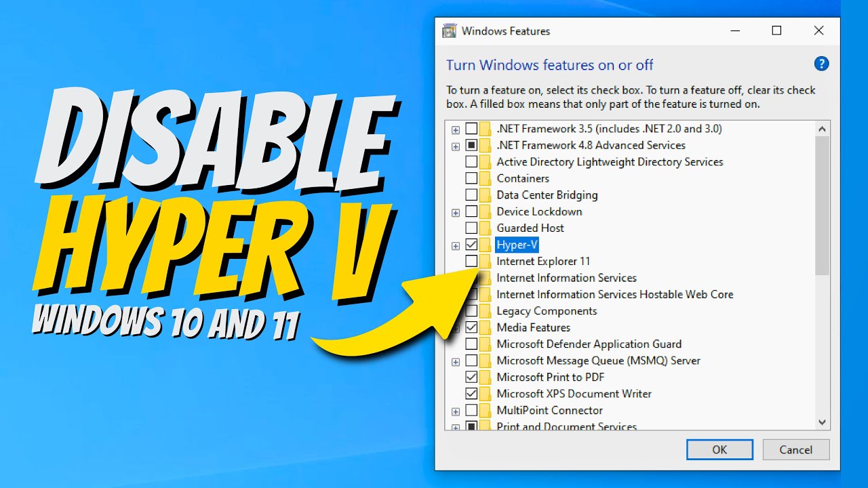
Task: Click the folder icon beside Microsoft Print to PDF
Action: click(485, 378)
